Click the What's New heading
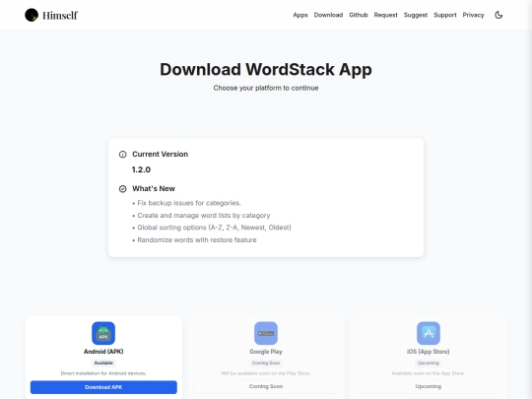Viewport: 532px width, 399px height. 154,188
